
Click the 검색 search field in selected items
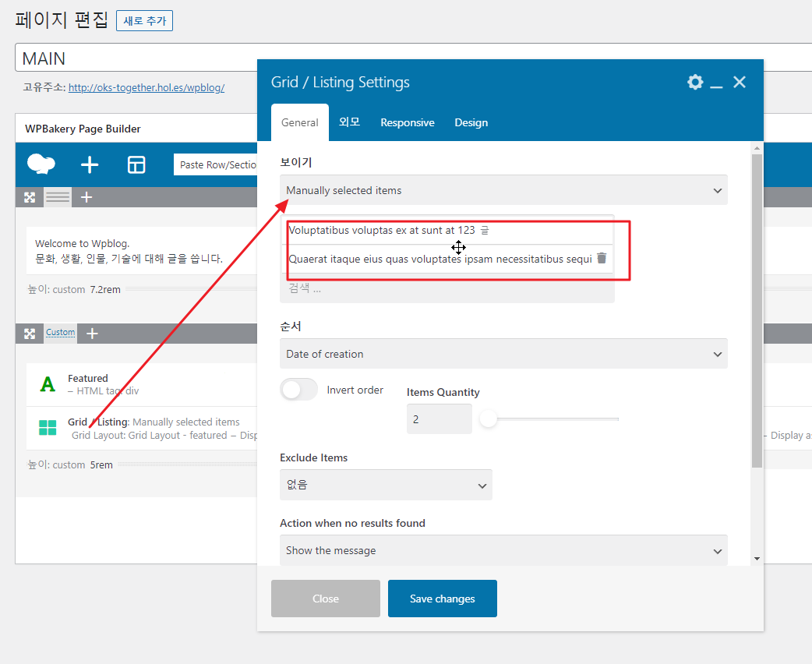[447, 288]
